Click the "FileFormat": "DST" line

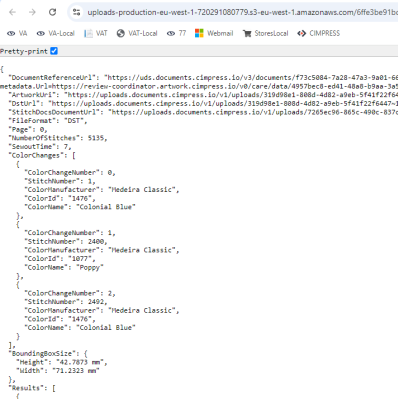click(x=48, y=121)
